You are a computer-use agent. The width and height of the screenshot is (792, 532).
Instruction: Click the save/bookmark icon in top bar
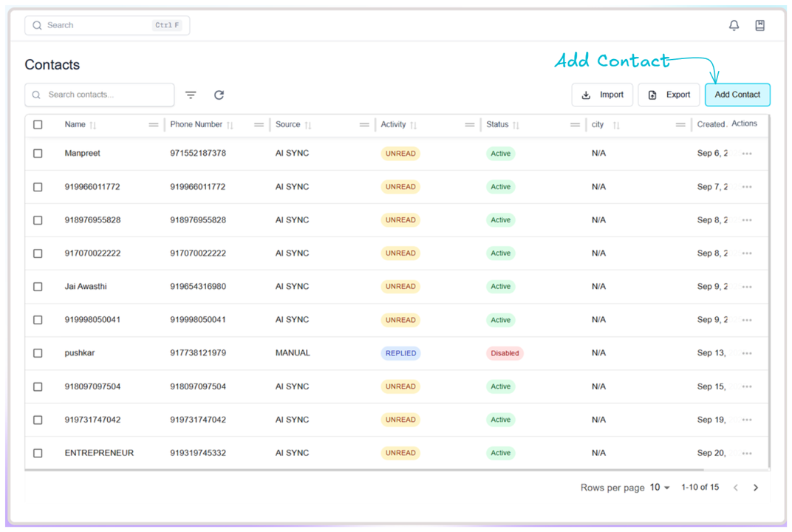coord(759,25)
